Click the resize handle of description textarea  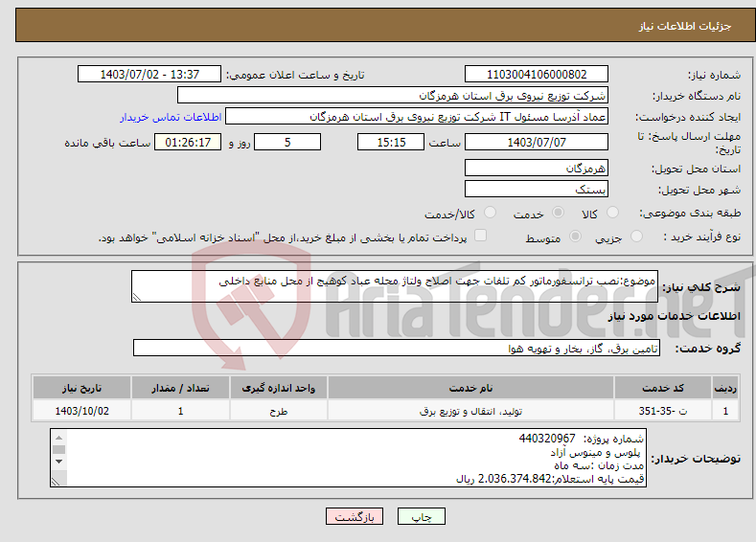point(137,297)
